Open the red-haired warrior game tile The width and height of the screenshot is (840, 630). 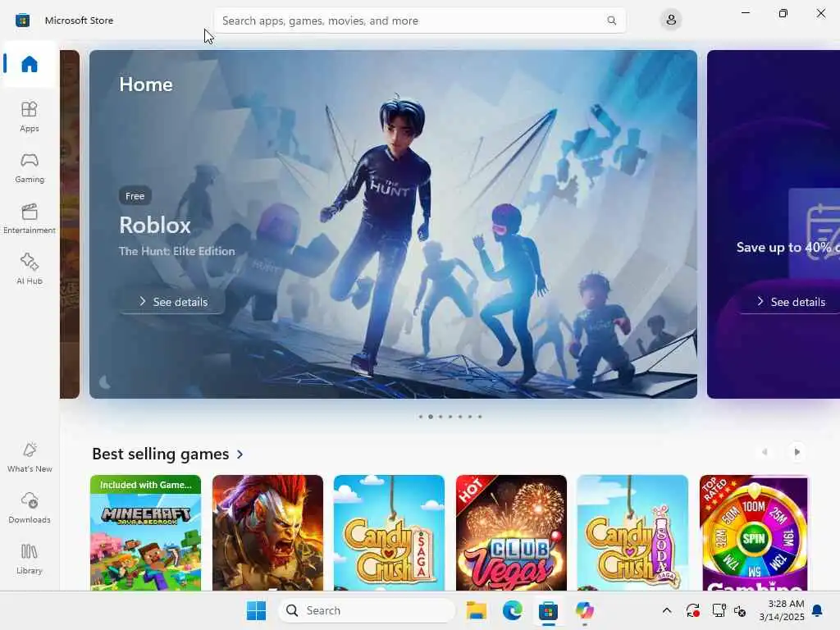[268, 532]
